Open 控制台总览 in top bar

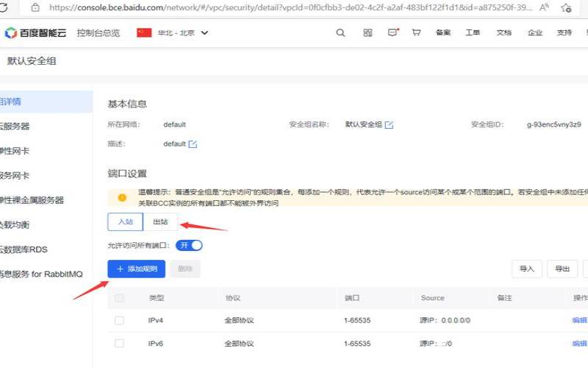pos(98,33)
